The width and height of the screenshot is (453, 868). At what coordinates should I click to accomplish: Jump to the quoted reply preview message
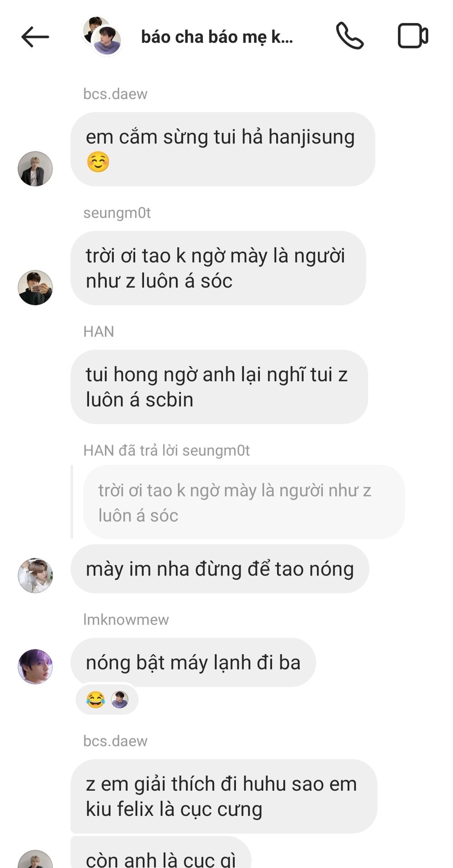pos(244,502)
